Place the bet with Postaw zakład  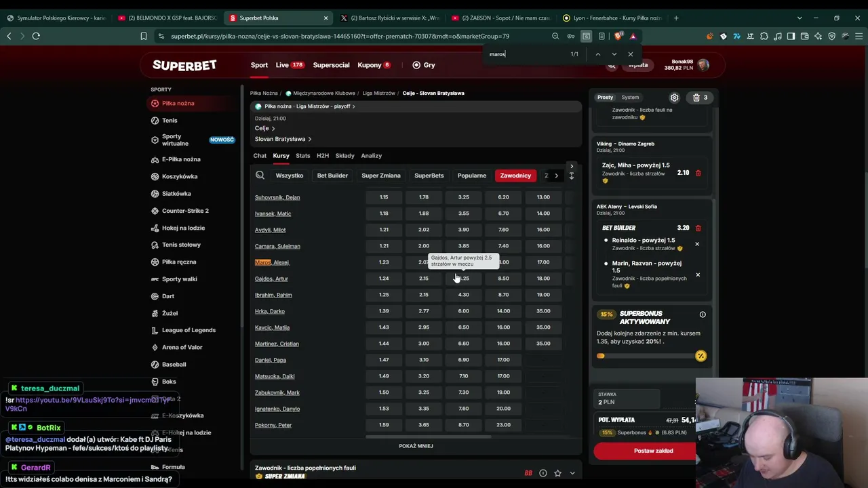point(645,451)
